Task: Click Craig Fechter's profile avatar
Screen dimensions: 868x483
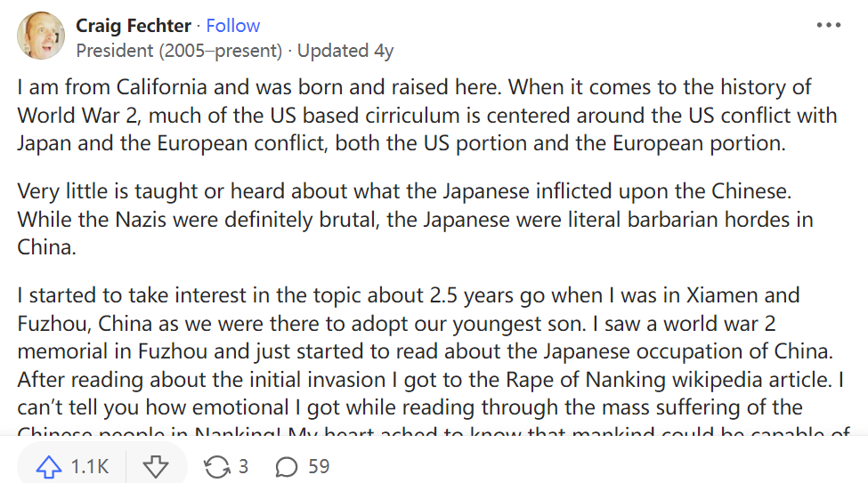Action: pos(40,36)
